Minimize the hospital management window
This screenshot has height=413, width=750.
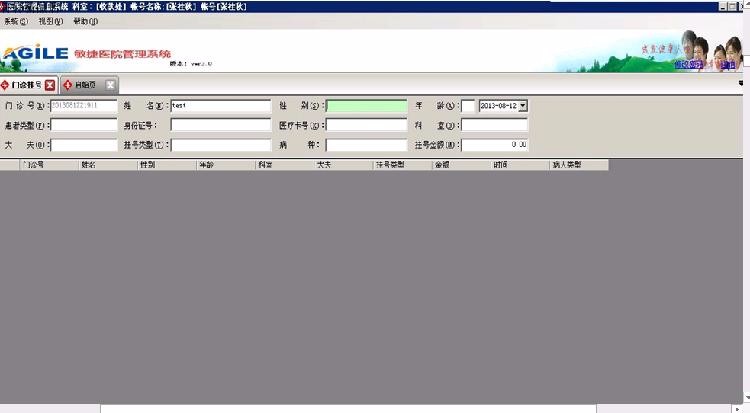tap(723, 7)
